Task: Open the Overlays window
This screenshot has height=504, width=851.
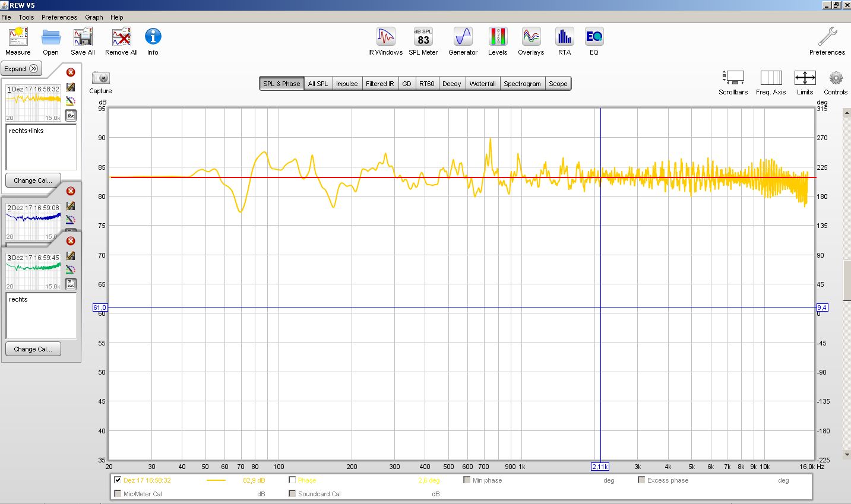Action: 531,42
